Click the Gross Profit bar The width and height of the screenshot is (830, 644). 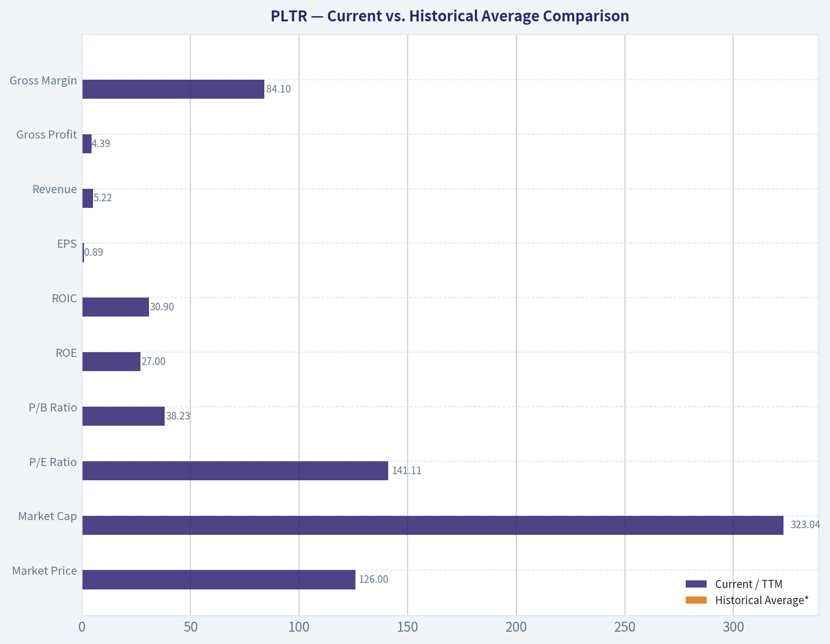tap(87, 144)
